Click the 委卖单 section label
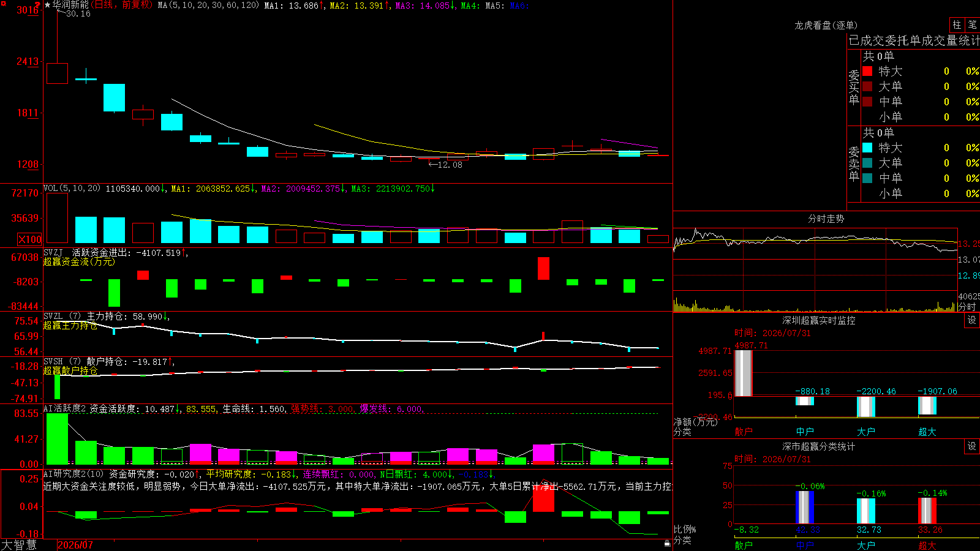980x551 pixels. 854,163
